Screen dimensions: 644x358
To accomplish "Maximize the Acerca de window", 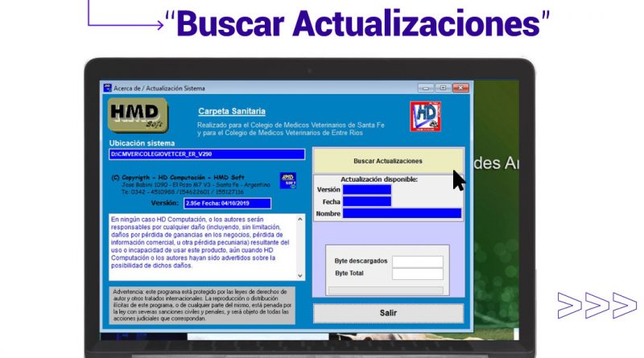I will coord(443,88).
